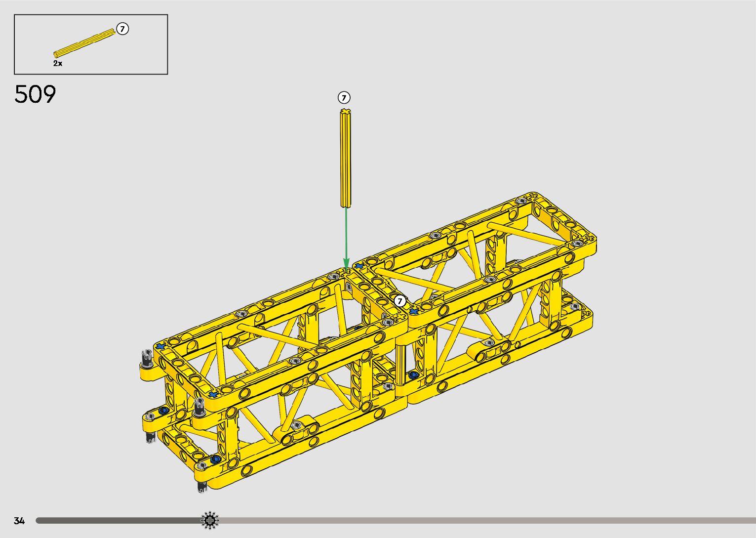This screenshot has height=538, width=756.
Task: Click the black pin at the truss's bottom front corner
Action: pyautogui.click(x=202, y=487)
